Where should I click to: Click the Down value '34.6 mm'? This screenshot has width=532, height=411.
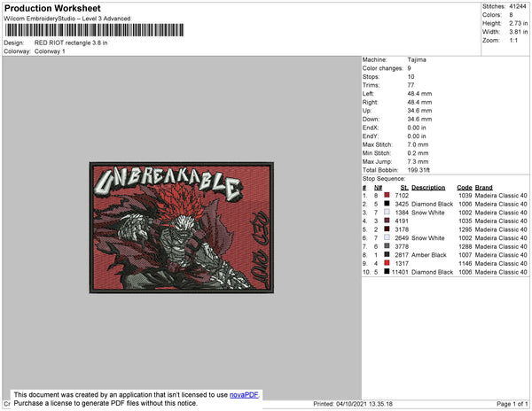pyautogui.click(x=419, y=119)
